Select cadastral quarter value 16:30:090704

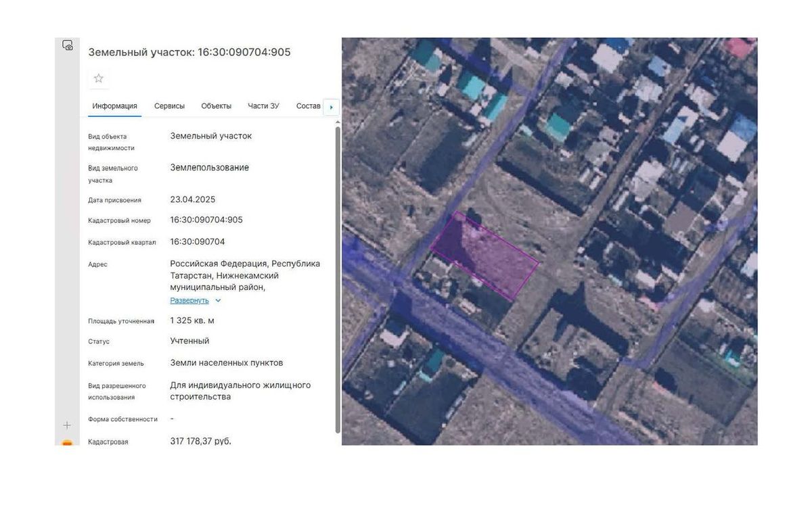coord(198,241)
